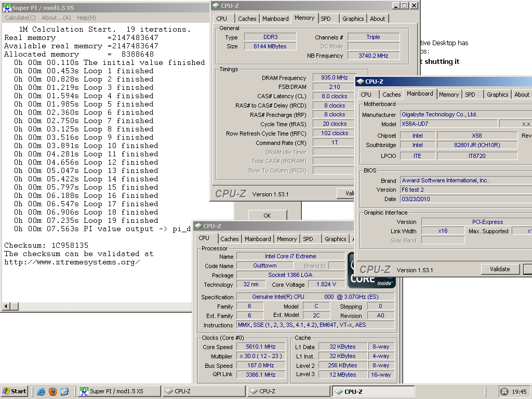This screenshot has width=532, height=399.
Task: Open Memory tab in processor CPU-Z window
Action: [287, 239]
